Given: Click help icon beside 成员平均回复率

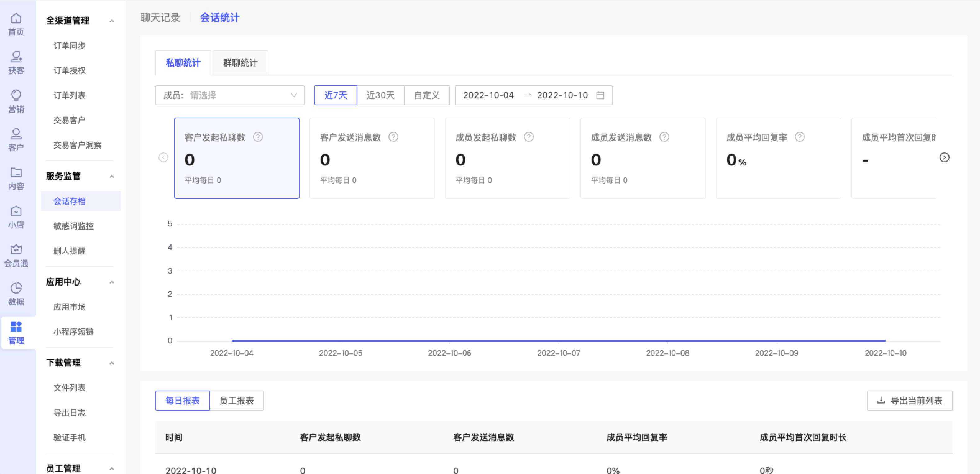Looking at the screenshot, I should coord(800,137).
